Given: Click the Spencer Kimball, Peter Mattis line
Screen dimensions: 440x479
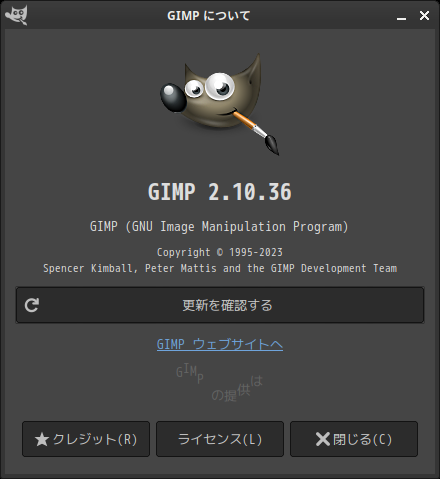Looking at the screenshot, I should 220,268.
